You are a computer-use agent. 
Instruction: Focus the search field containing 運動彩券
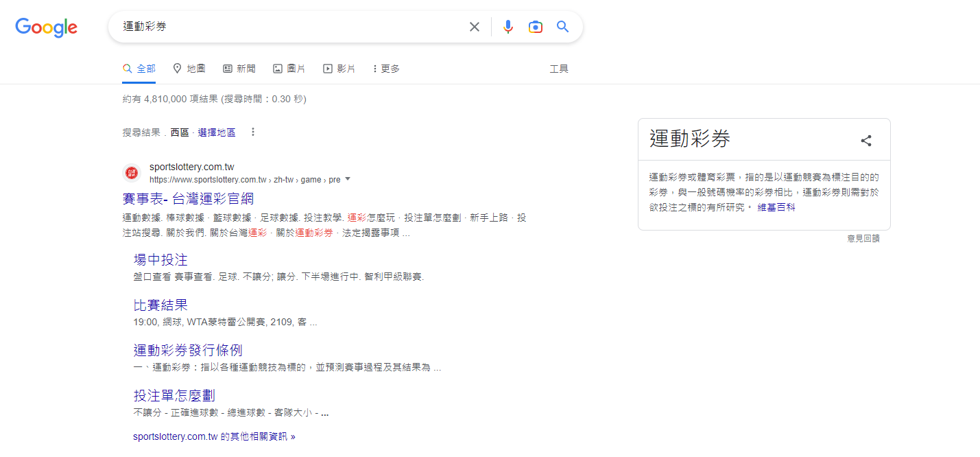coord(288,27)
